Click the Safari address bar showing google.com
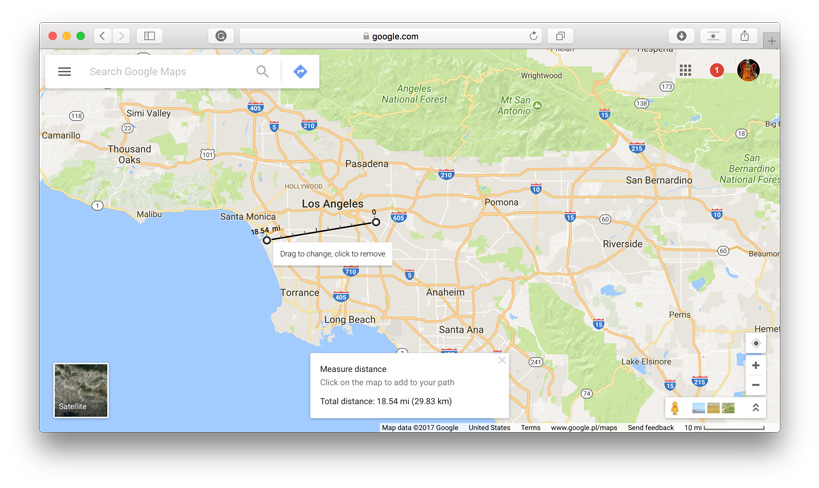Viewport: 819px width, 488px height. coord(395,36)
